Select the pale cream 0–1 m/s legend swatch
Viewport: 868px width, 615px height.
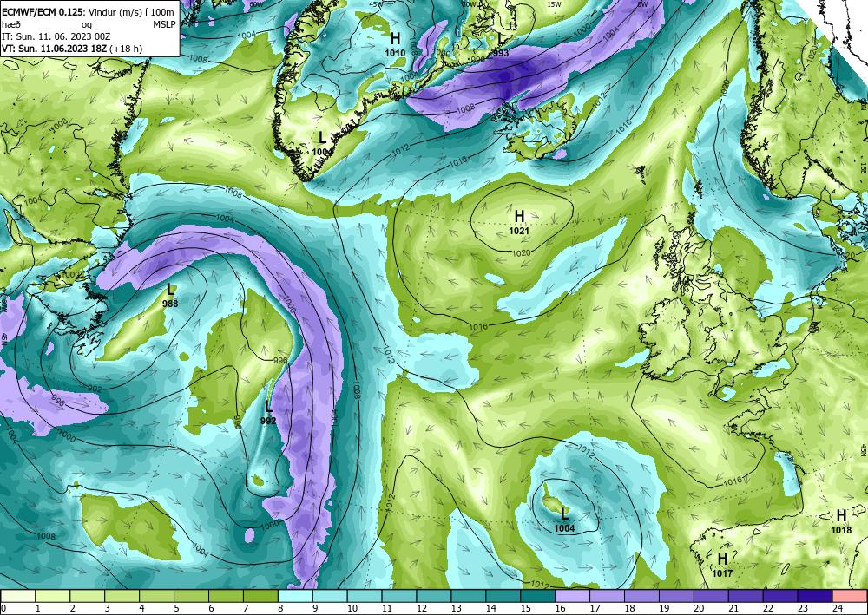[18, 596]
